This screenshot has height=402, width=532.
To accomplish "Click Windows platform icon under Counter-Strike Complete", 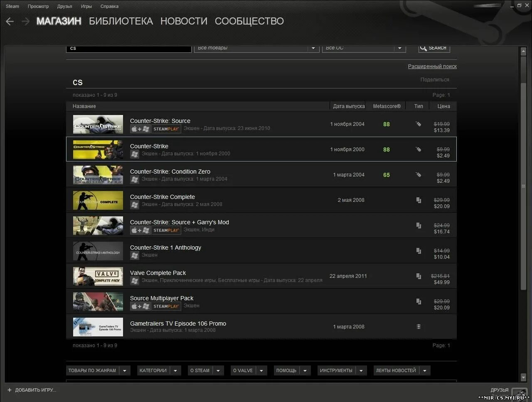I will click(x=134, y=205).
